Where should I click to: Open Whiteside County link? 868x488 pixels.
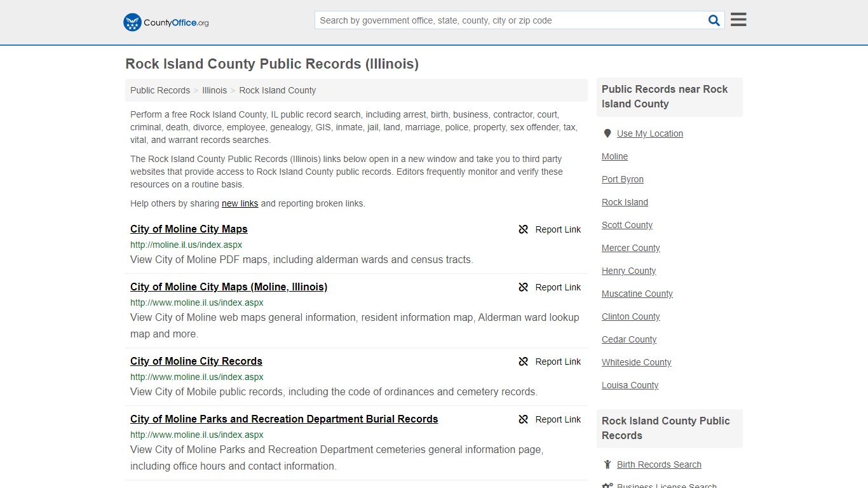(637, 362)
